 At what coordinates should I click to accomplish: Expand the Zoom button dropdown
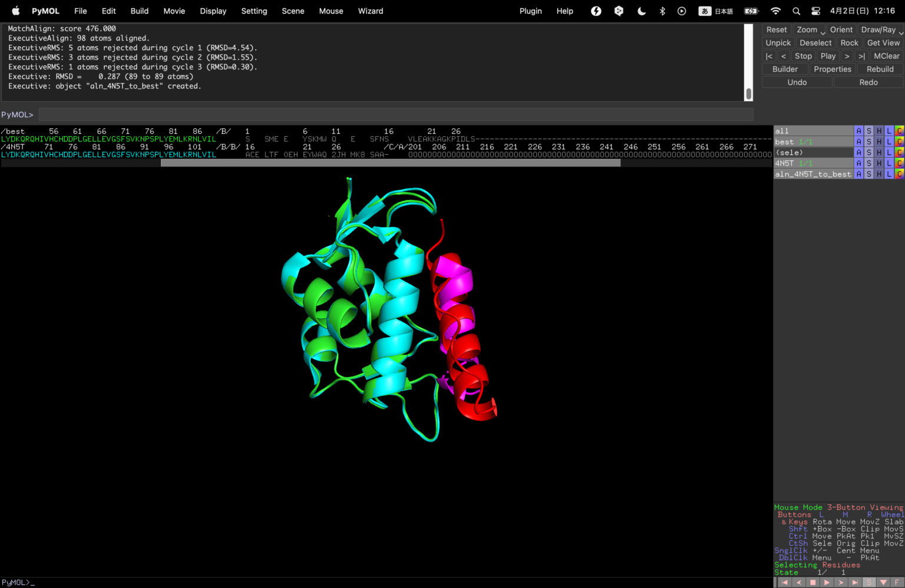[823, 33]
